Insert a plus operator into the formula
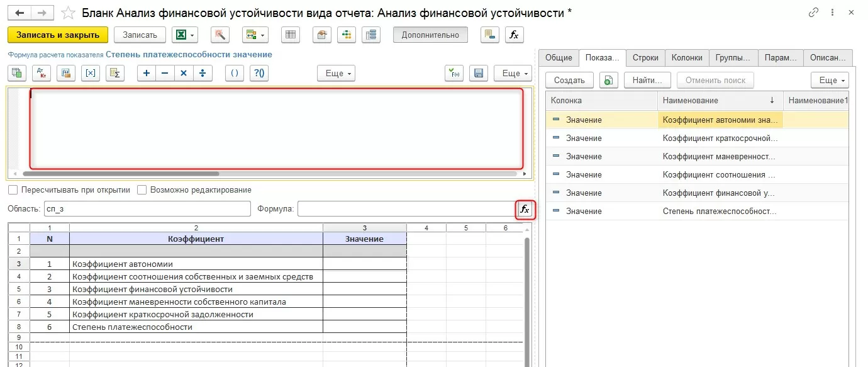 (x=147, y=73)
